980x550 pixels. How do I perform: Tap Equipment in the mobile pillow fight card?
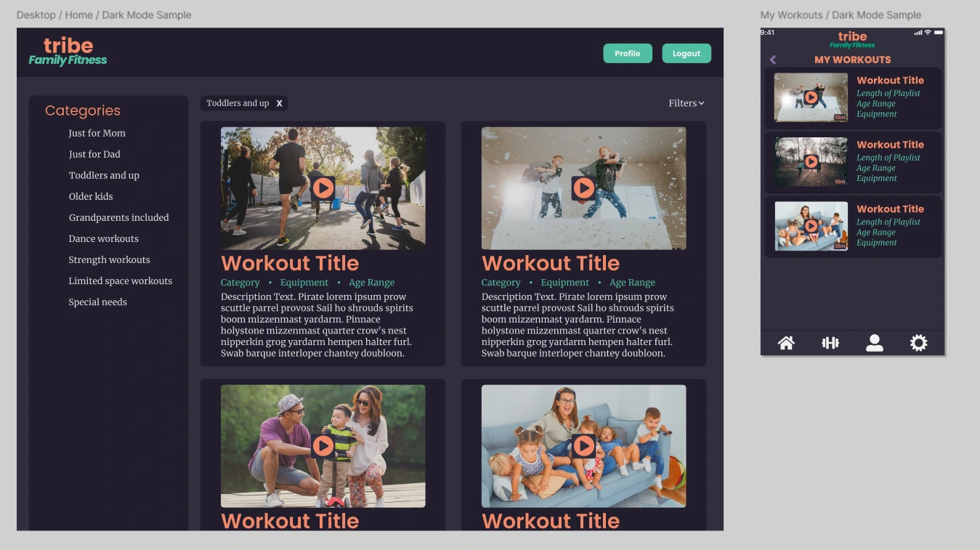[x=877, y=114]
